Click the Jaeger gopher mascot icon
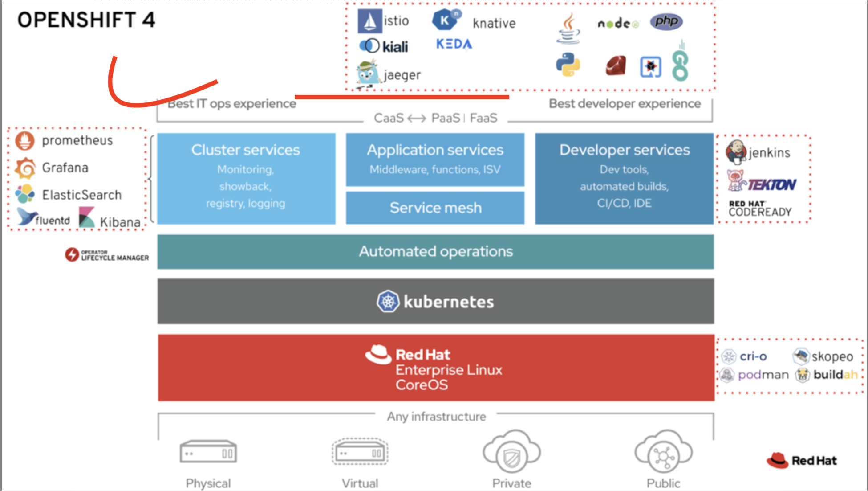This screenshot has width=868, height=491. point(368,74)
